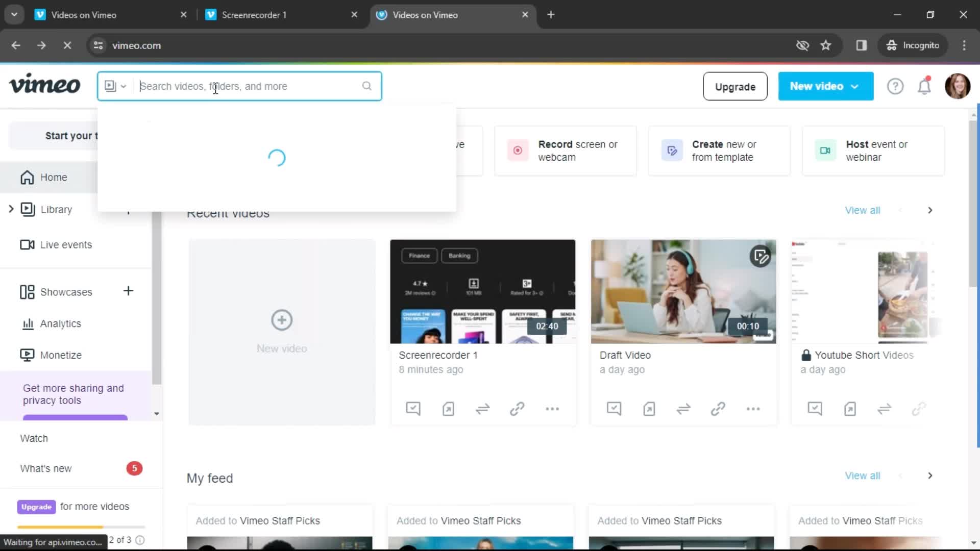Click review icon under Draft Video
980x551 pixels.
click(x=614, y=409)
